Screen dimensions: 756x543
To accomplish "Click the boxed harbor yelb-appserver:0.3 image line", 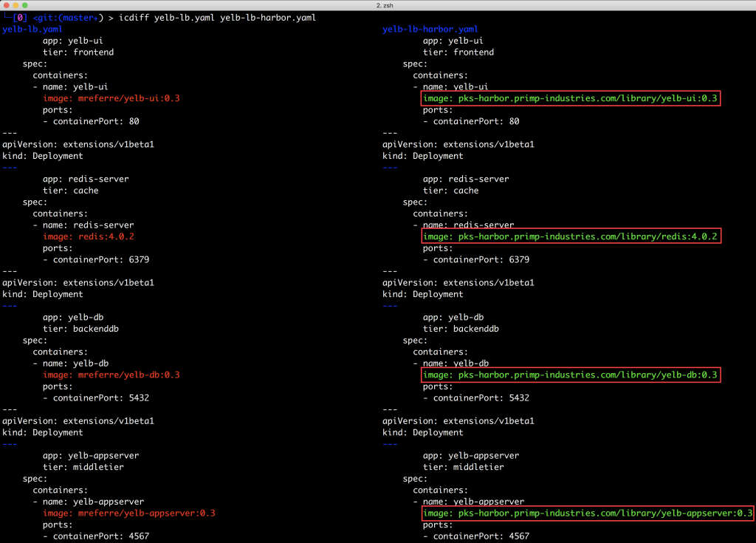I will click(587, 513).
